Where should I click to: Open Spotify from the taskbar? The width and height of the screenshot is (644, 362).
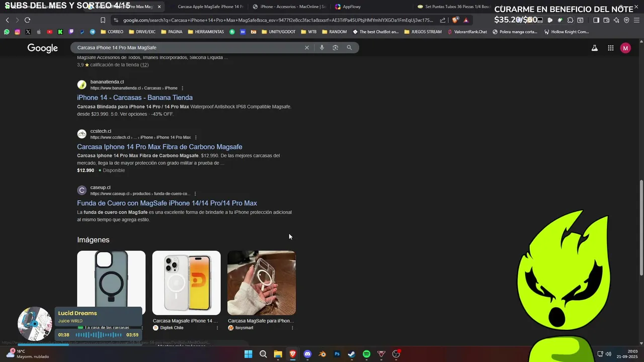(x=366, y=354)
